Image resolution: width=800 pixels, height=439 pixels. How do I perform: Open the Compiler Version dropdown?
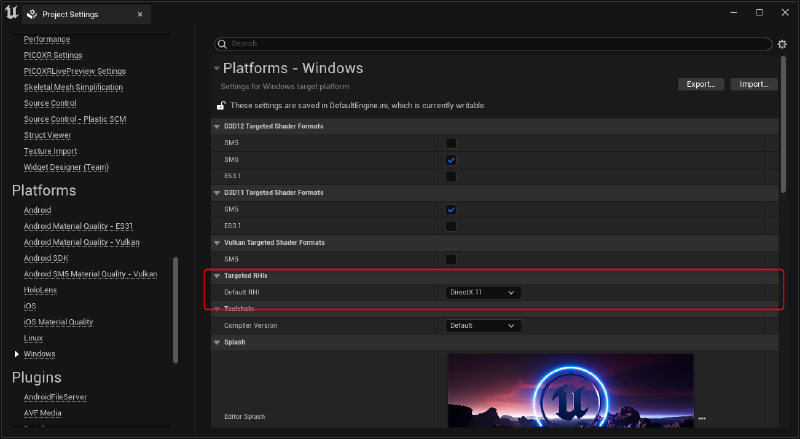coord(483,326)
